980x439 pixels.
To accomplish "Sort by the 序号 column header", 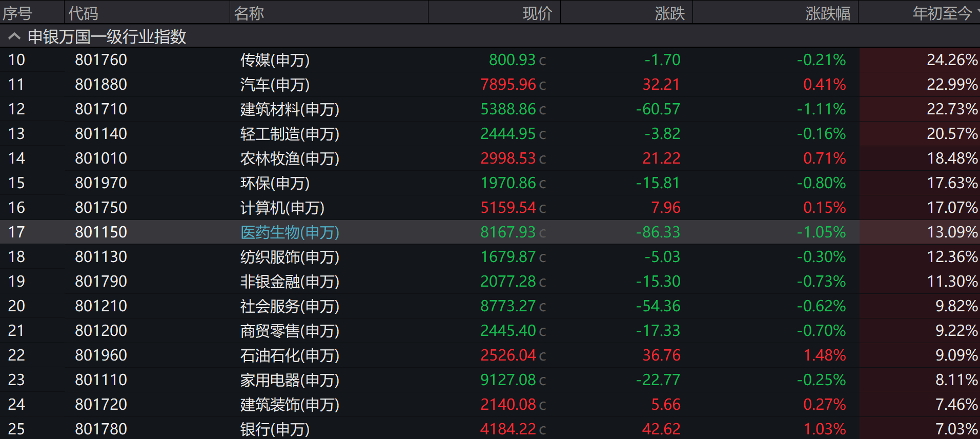I will (17, 13).
